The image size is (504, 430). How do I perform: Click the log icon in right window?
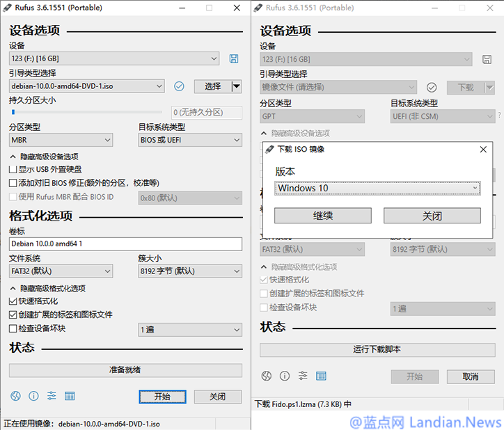point(321,376)
